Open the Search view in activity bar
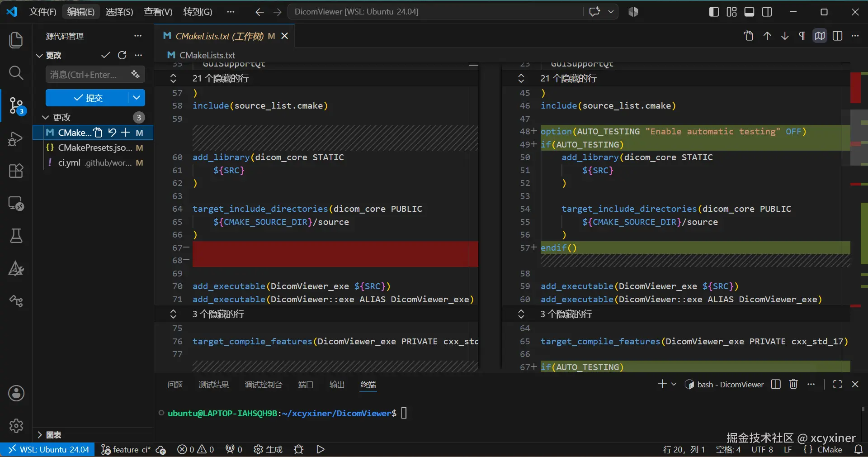Screen dimensions: 868x457 (16, 73)
